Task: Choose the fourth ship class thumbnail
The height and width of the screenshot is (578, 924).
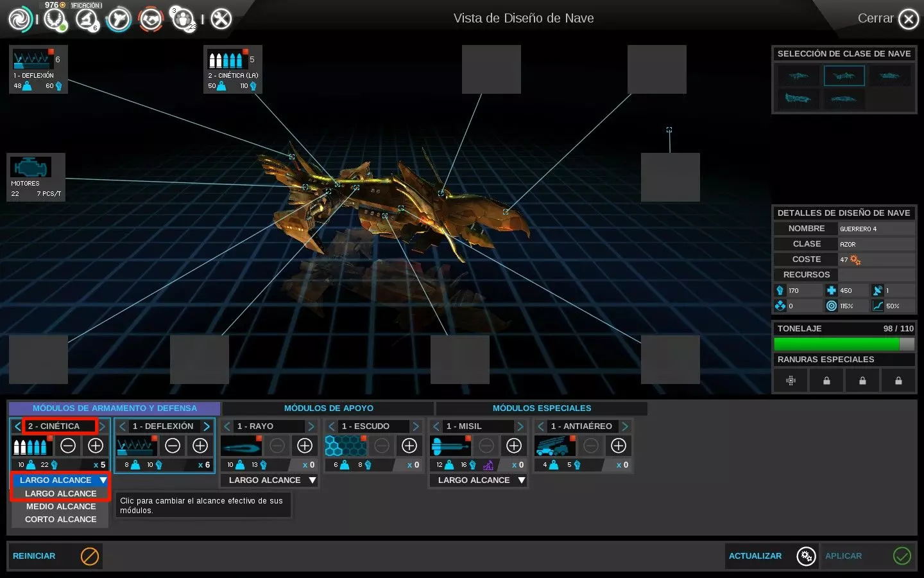Action: (799, 99)
